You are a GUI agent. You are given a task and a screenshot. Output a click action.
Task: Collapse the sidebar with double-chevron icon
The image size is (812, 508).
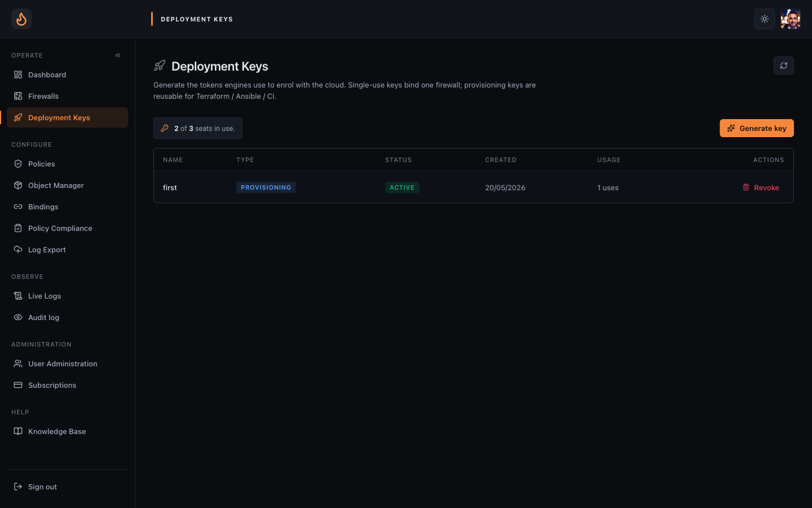(x=118, y=55)
